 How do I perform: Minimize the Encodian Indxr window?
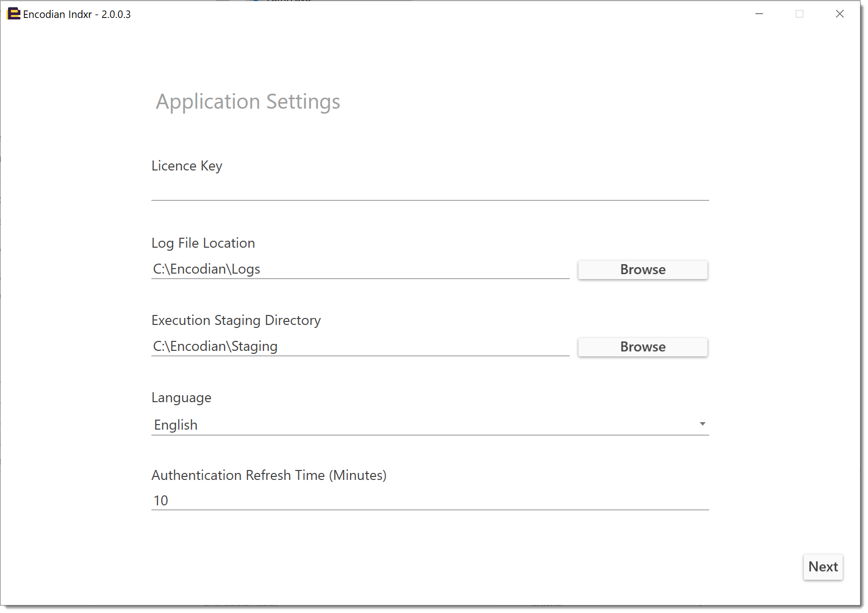[x=759, y=14]
